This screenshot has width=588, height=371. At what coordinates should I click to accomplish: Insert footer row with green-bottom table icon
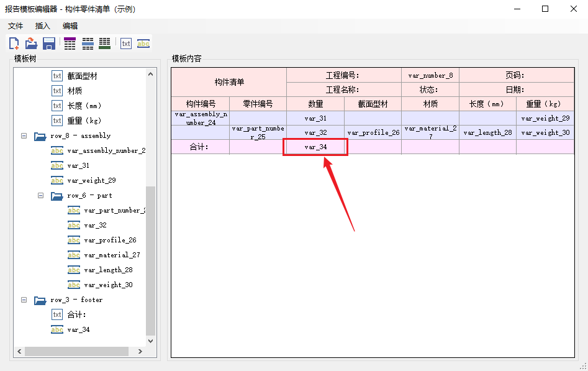click(x=105, y=44)
